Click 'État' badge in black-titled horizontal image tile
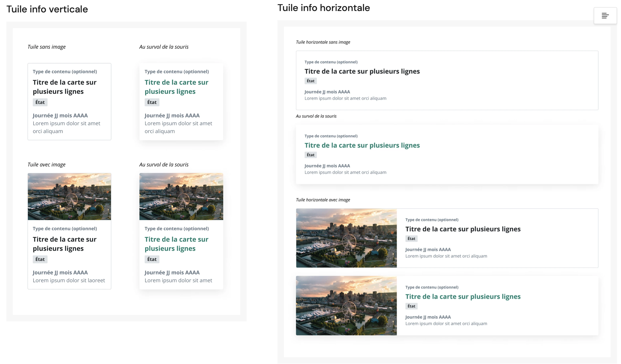The height and width of the screenshot is (364, 621). coord(411,238)
